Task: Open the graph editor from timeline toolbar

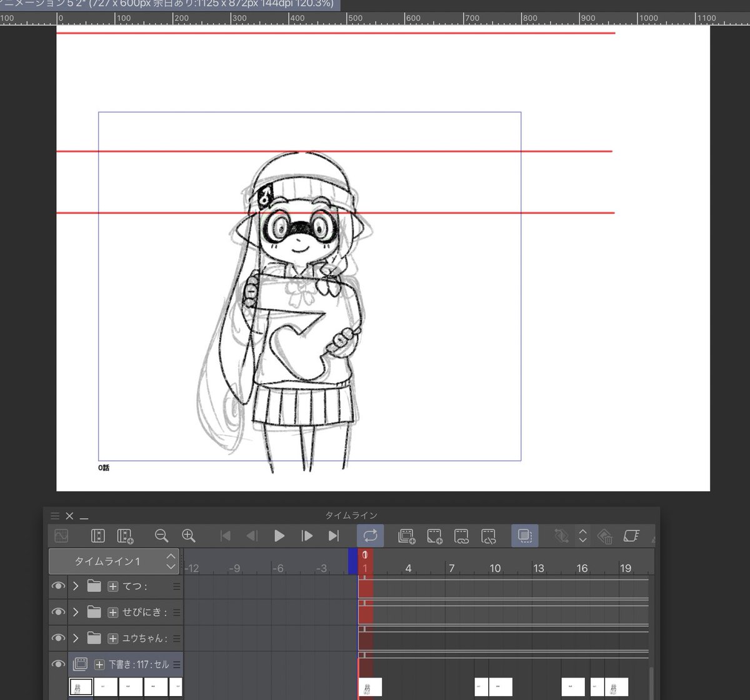Action: click(x=61, y=536)
